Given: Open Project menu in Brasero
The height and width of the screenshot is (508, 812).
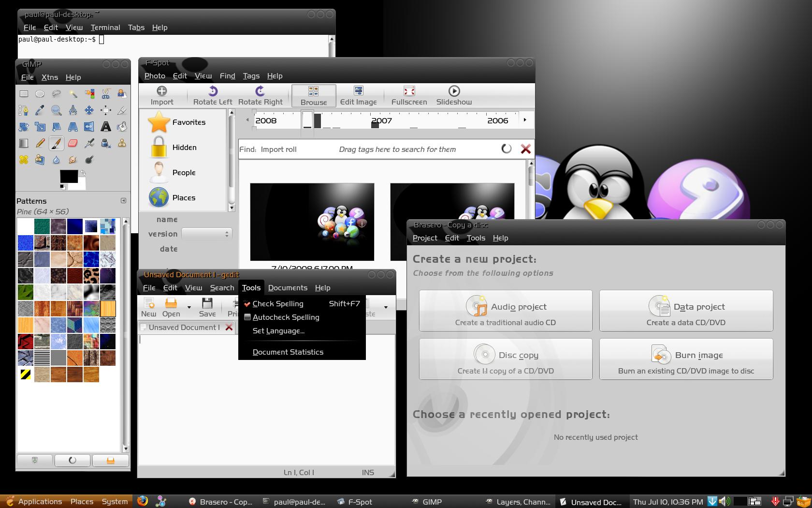Looking at the screenshot, I should click(425, 238).
